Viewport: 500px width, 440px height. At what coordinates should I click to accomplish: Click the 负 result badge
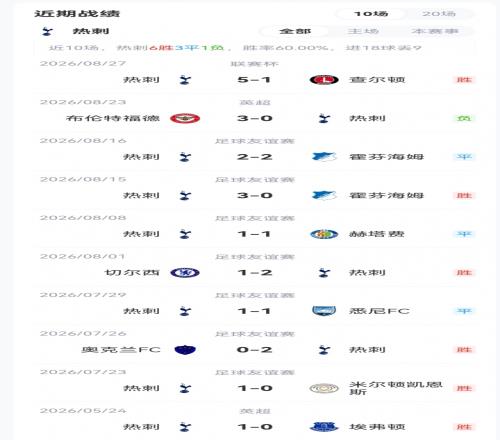464,118
